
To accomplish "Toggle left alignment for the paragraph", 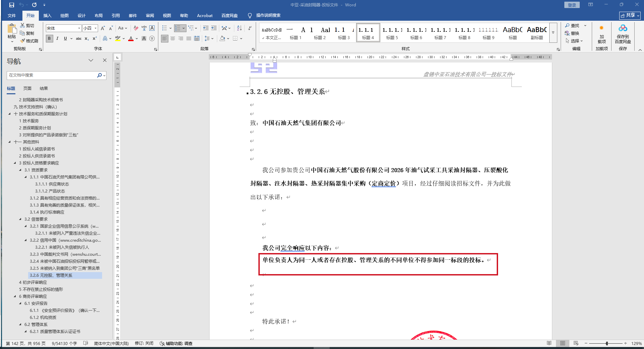I will click(x=165, y=38).
